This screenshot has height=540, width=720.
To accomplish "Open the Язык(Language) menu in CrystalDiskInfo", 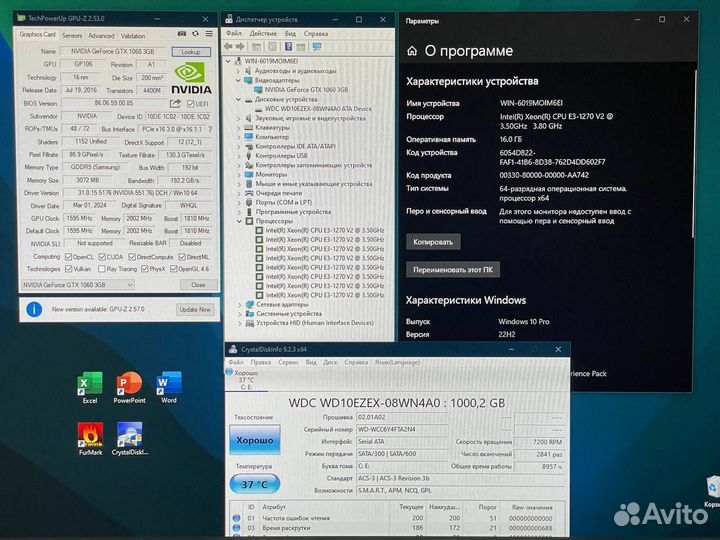I will pyautogui.click(x=397, y=362).
